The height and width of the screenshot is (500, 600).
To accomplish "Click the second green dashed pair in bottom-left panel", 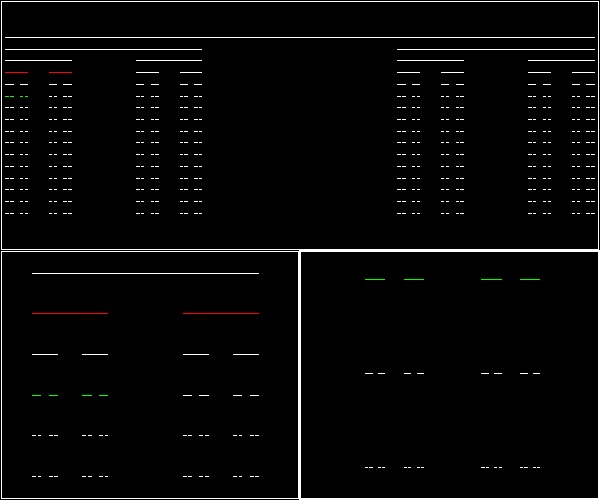I will pos(95,395).
